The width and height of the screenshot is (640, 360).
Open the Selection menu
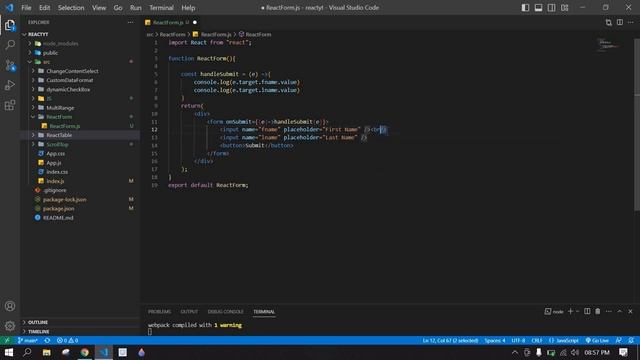pos(71,8)
